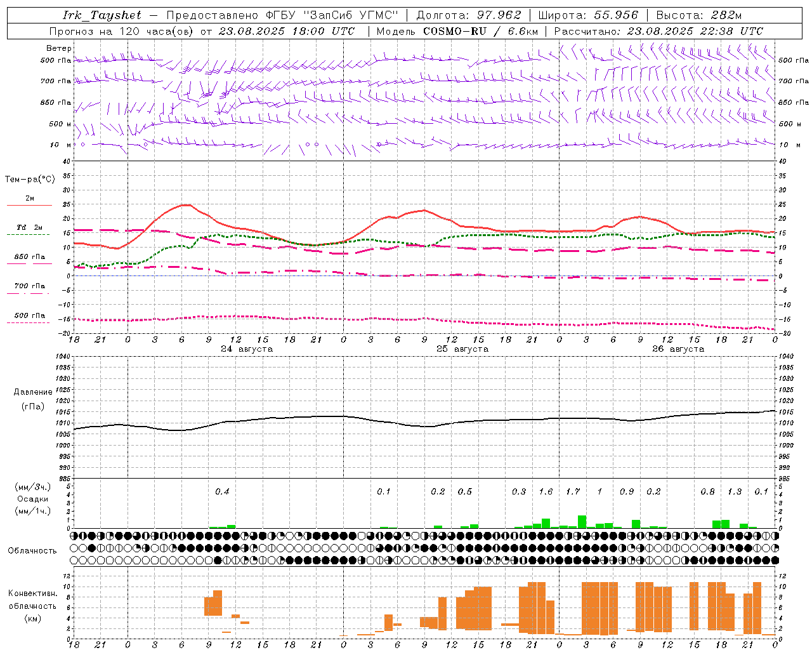Select the Тем-ра(°C) temperature axis title
The height and width of the screenshot is (650, 812).
(30, 180)
